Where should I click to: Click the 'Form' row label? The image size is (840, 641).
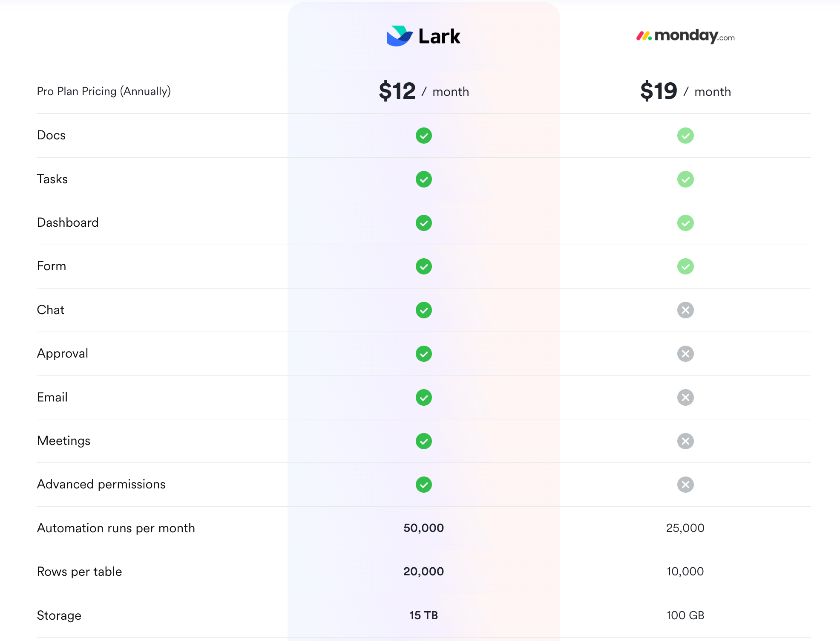tap(52, 266)
